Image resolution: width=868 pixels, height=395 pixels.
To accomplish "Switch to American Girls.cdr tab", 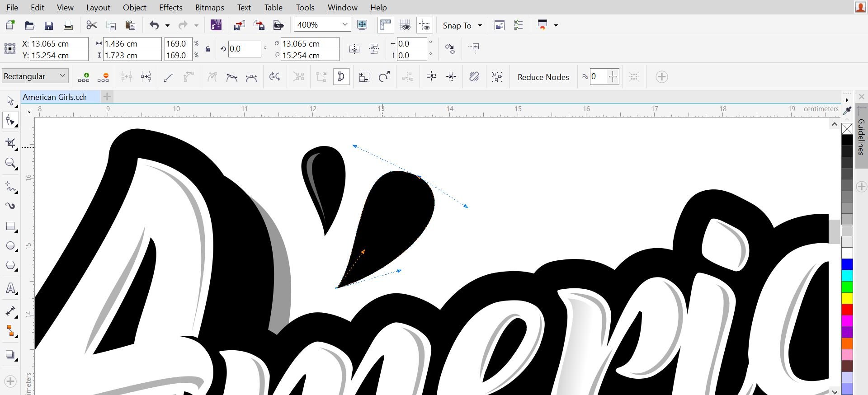I will coord(55,97).
